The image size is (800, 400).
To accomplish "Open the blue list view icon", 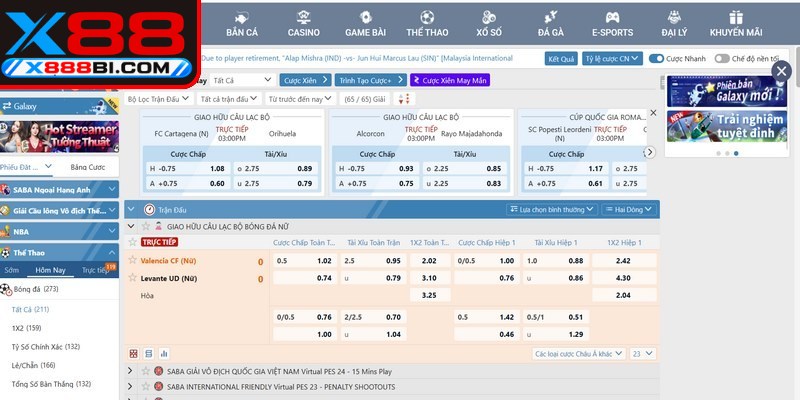I will point(148,353).
